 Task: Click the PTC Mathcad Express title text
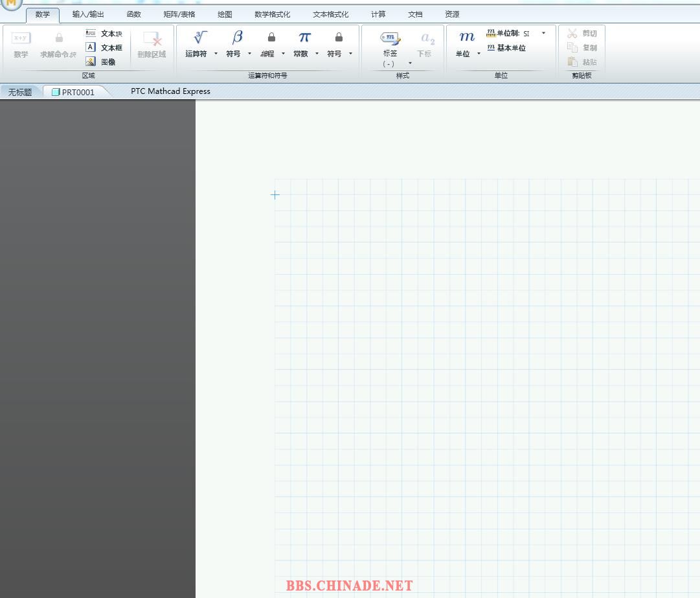pyautogui.click(x=170, y=91)
